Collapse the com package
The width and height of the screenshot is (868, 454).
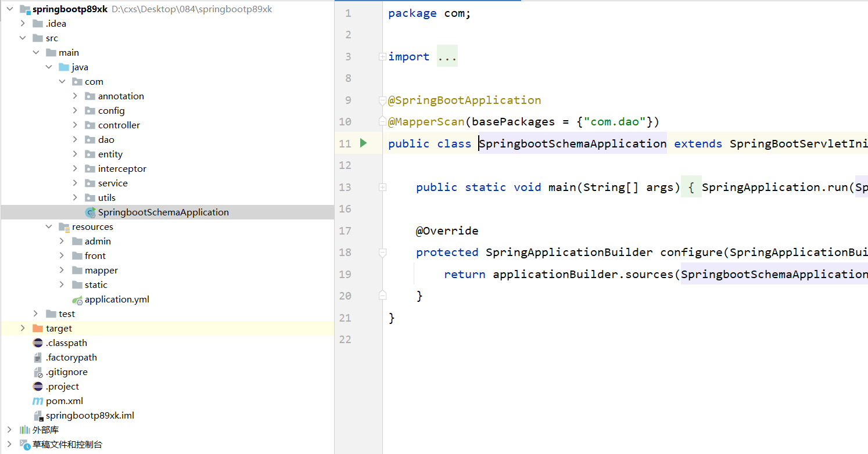[62, 82]
